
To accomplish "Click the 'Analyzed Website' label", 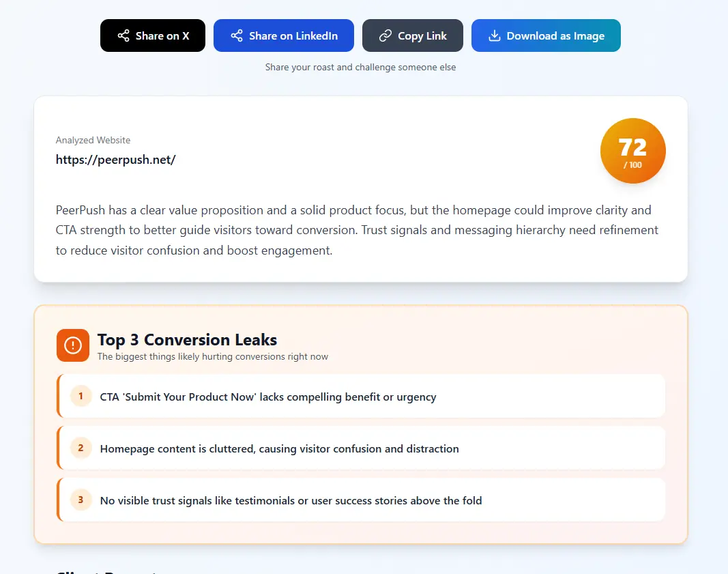I will [x=93, y=140].
